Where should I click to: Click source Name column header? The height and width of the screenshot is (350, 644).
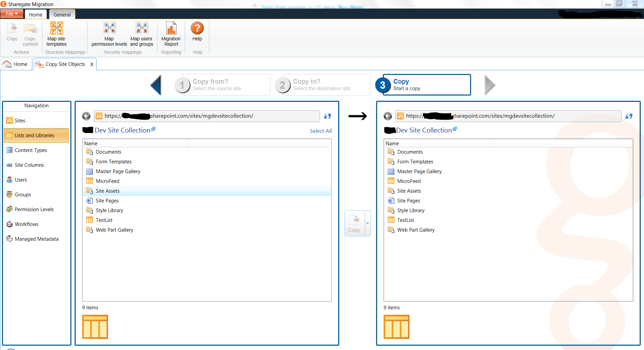tap(136, 144)
